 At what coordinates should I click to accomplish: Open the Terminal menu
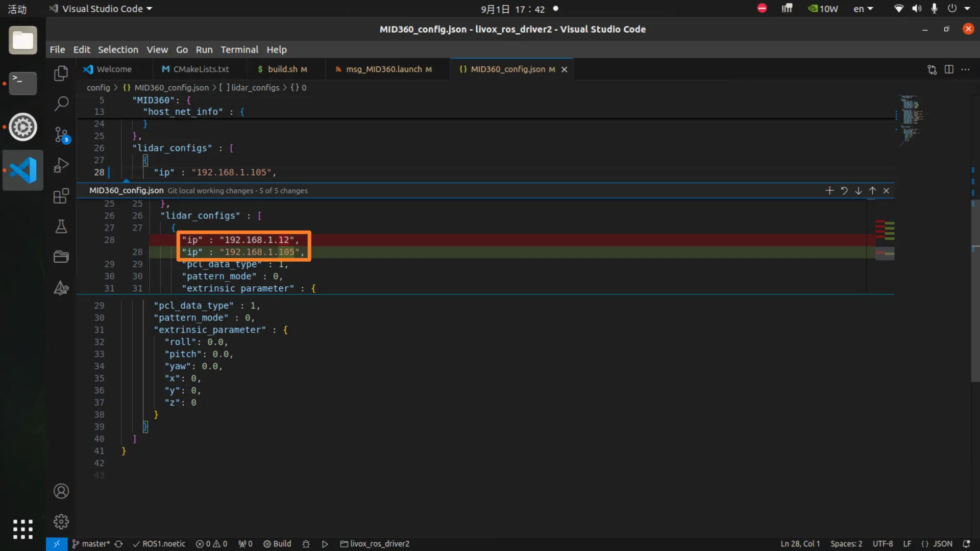[x=239, y=49]
